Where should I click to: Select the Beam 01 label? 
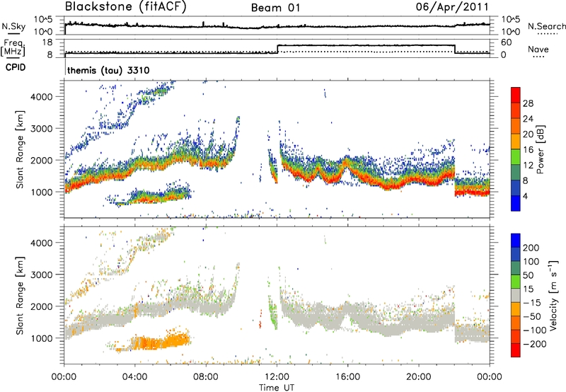pos(276,8)
